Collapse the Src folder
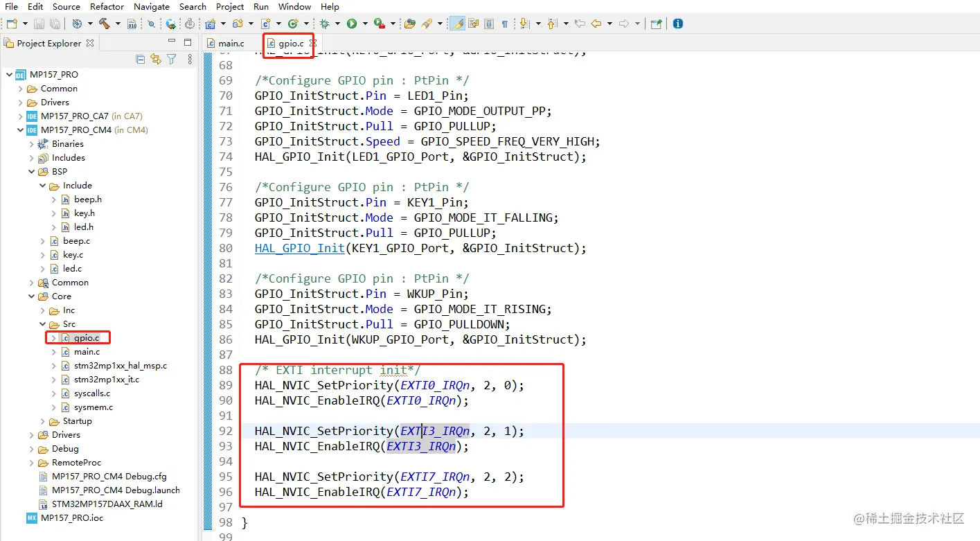The width and height of the screenshot is (980, 541). coord(42,324)
